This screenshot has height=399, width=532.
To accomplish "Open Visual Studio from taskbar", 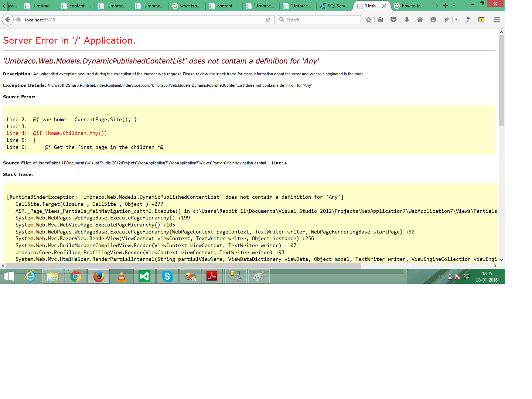I will [144, 276].
